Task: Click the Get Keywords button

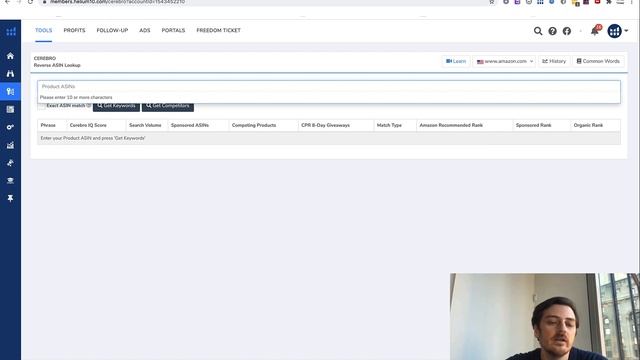Action: (x=116, y=106)
